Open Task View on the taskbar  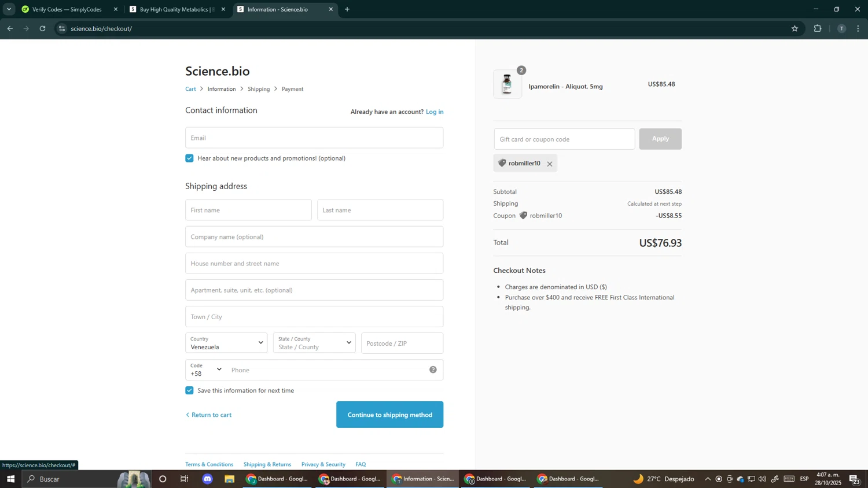[x=185, y=479]
